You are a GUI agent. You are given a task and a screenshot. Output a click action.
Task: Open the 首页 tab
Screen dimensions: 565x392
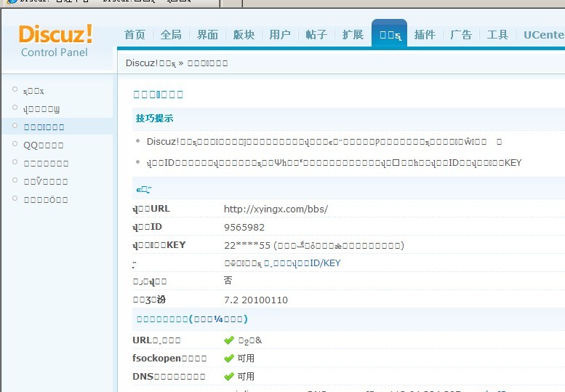(x=135, y=35)
